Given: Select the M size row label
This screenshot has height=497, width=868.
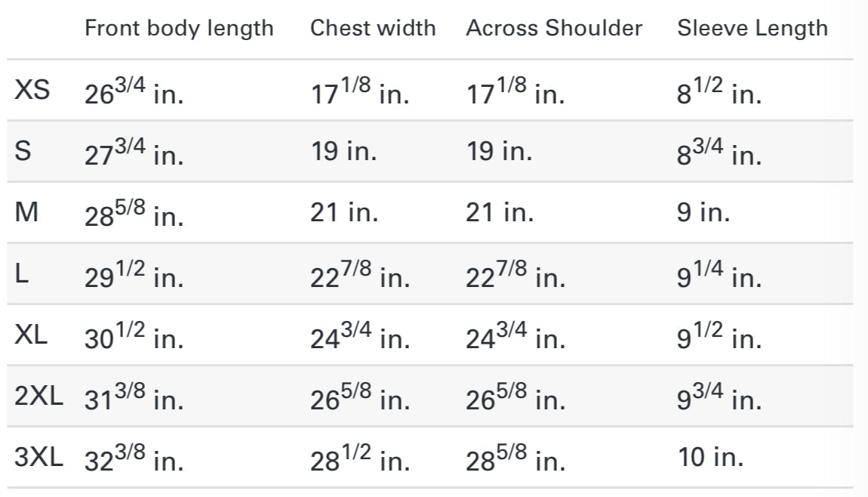Looking at the screenshot, I should tap(26, 212).
